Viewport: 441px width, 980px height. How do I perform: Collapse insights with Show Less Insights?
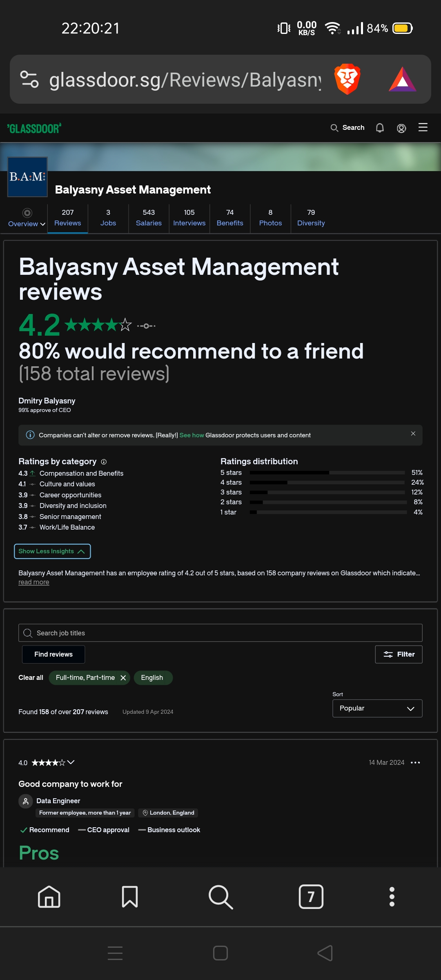(52, 551)
